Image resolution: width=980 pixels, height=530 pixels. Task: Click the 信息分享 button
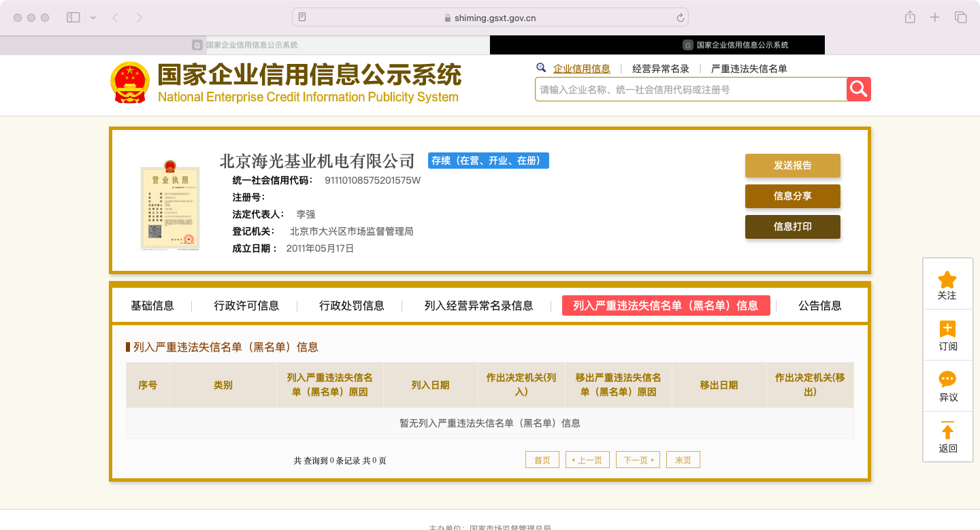click(x=793, y=196)
